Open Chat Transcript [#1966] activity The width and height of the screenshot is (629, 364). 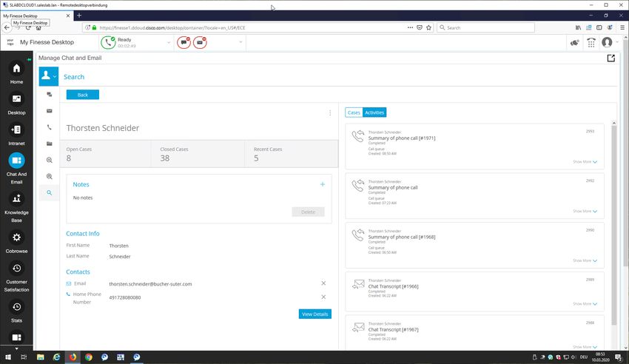click(393, 286)
